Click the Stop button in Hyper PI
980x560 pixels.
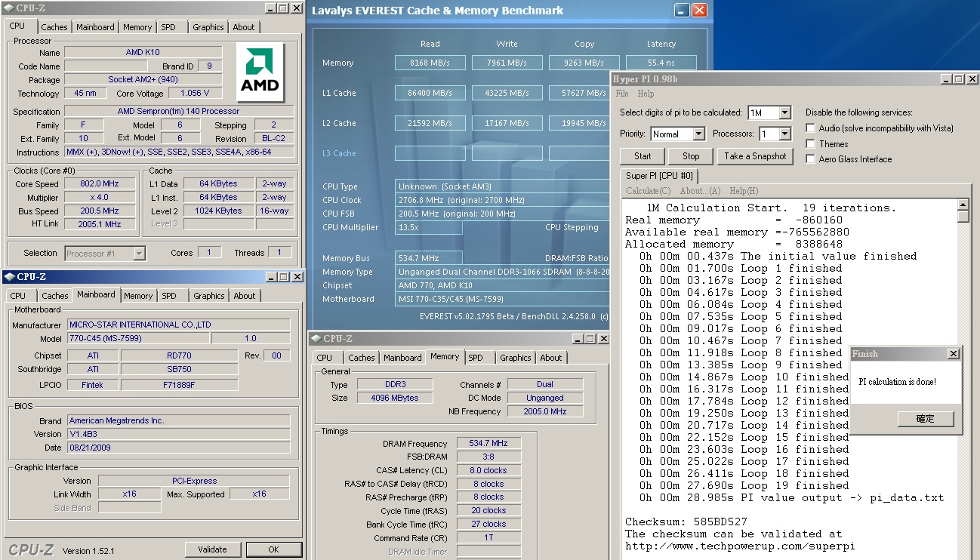tap(691, 156)
